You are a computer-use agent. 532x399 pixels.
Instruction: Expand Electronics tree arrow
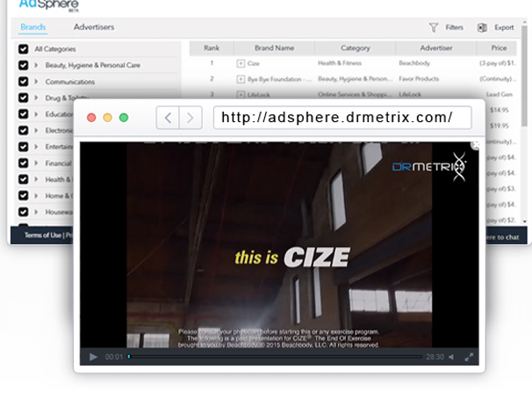coord(36,130)
